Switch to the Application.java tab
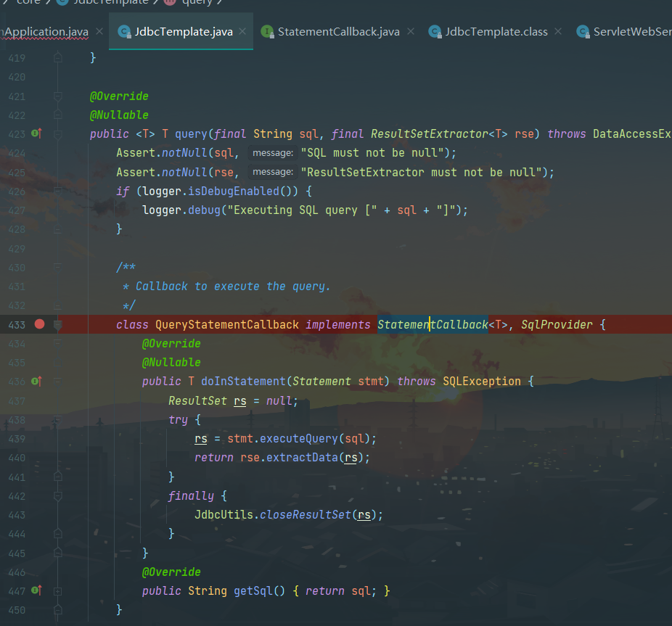The height and width of the screenshot is (626, 672). pyautogui.click(x=45, y=32)
